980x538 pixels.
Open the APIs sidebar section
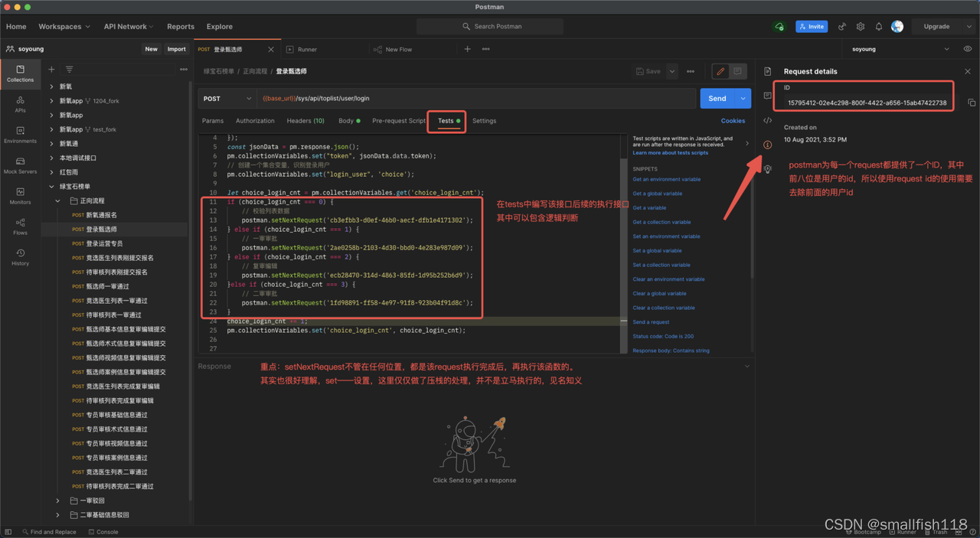[20, 104]
